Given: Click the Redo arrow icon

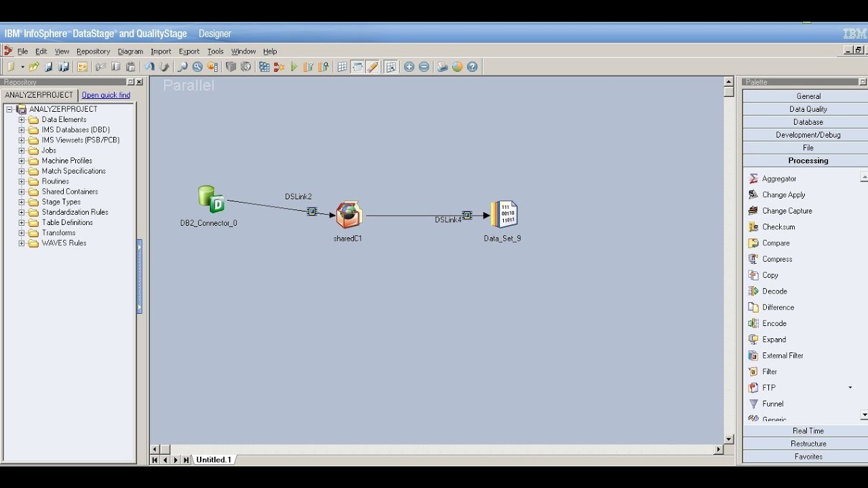Looking at the screenshot, I should (x=164, y=67).
